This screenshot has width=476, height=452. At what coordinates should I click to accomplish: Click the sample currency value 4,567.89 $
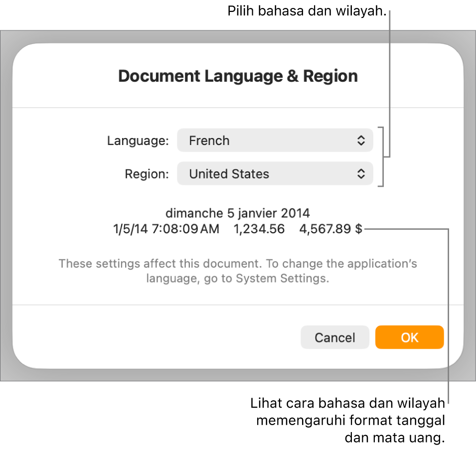[x=330, y=229]
